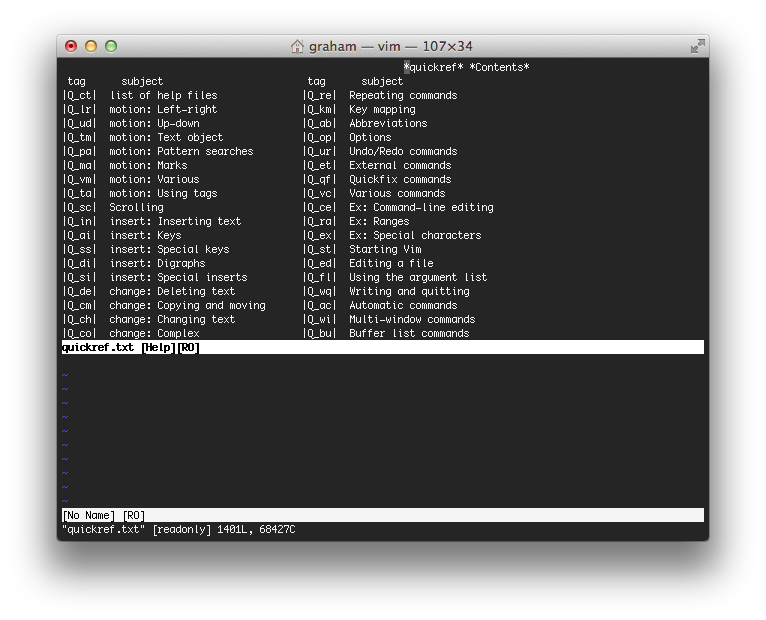The height and width of the screenshot is (620, 766).
Task: Click the text 'insert: Special inserts'
Action: (x=178, y=278)
